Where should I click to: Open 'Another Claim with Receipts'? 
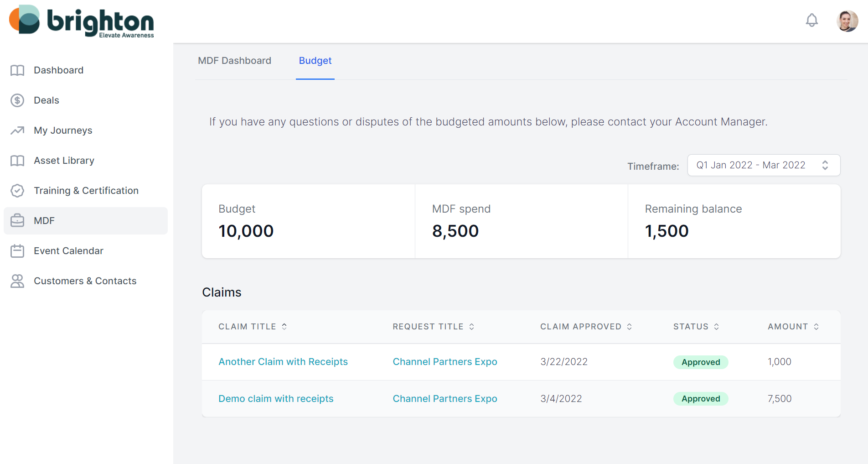point(283,361)
